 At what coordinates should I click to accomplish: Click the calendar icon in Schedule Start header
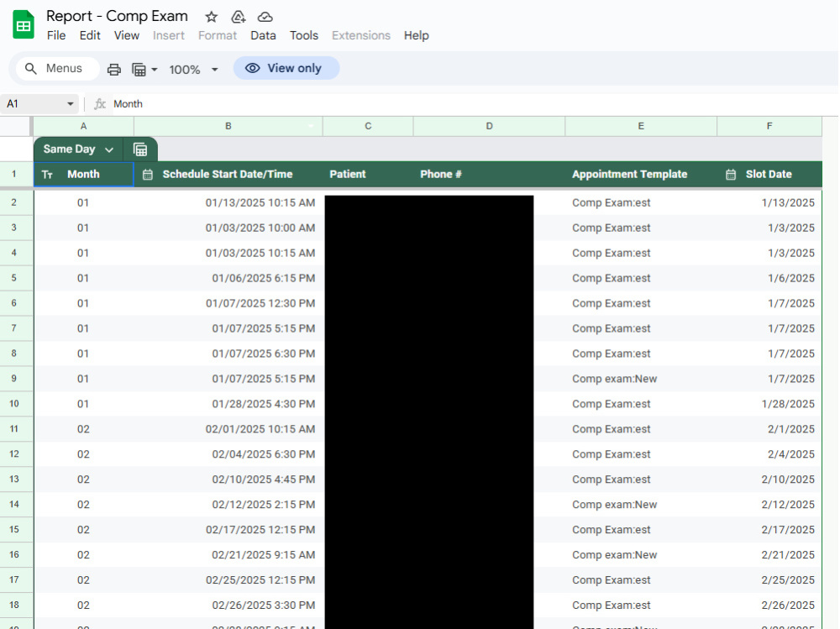[x=147, y=175]
